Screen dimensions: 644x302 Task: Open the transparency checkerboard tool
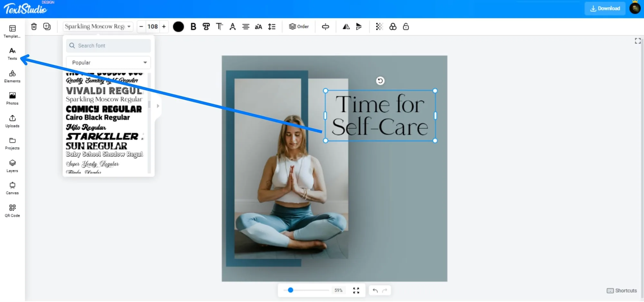[379, 27]
